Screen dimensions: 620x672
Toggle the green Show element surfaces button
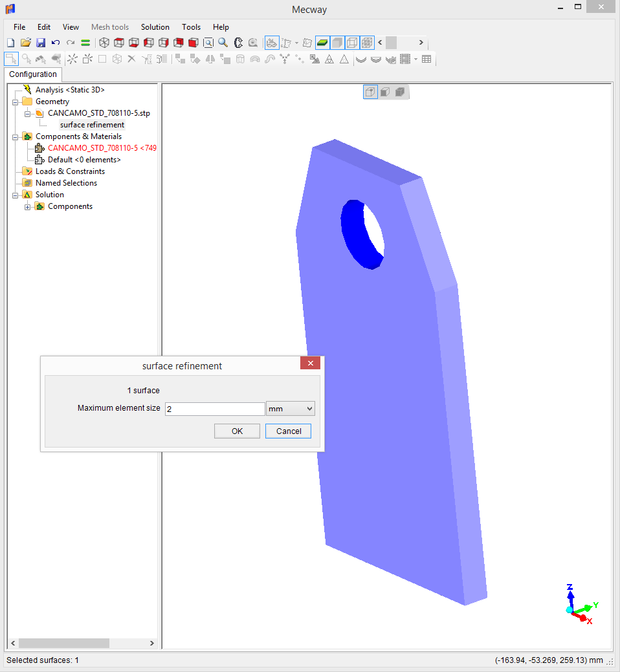pyautogui.click(x=322, y=43)
